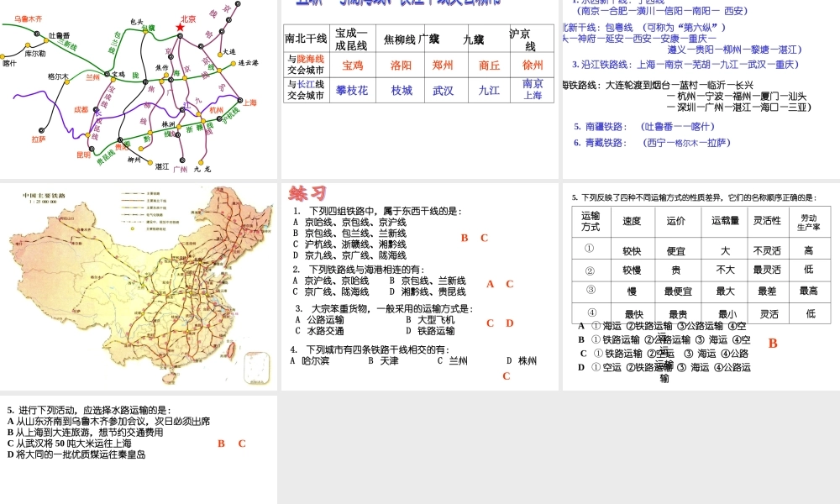Click the 广州 label on the schematic map

tap(181, 169)
